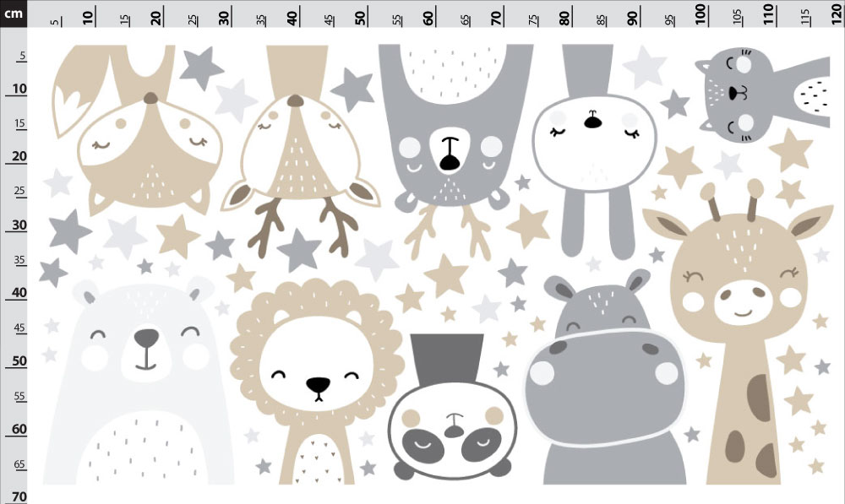Click the 90 mark on the top ruler
The width and height of the screenshot is (845, 504).
(633, 17)
